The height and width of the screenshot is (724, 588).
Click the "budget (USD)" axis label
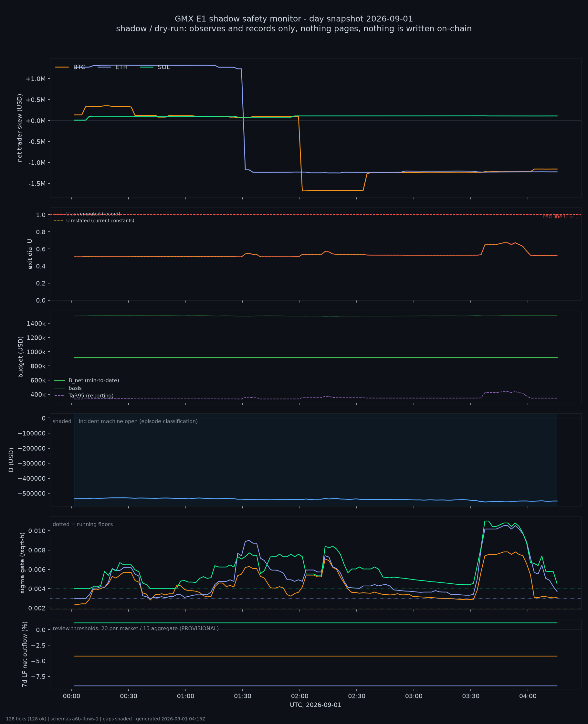[21, 357]
